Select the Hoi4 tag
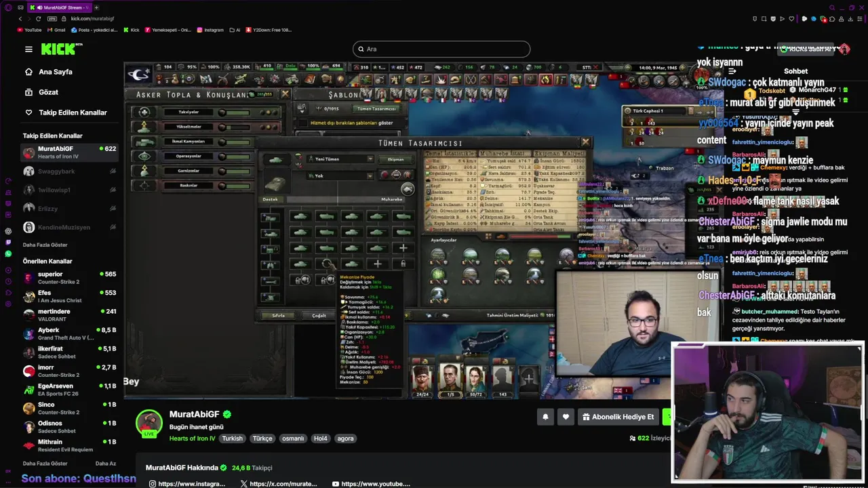The height and width of the screenshot is (488, 868). [321, 439]
